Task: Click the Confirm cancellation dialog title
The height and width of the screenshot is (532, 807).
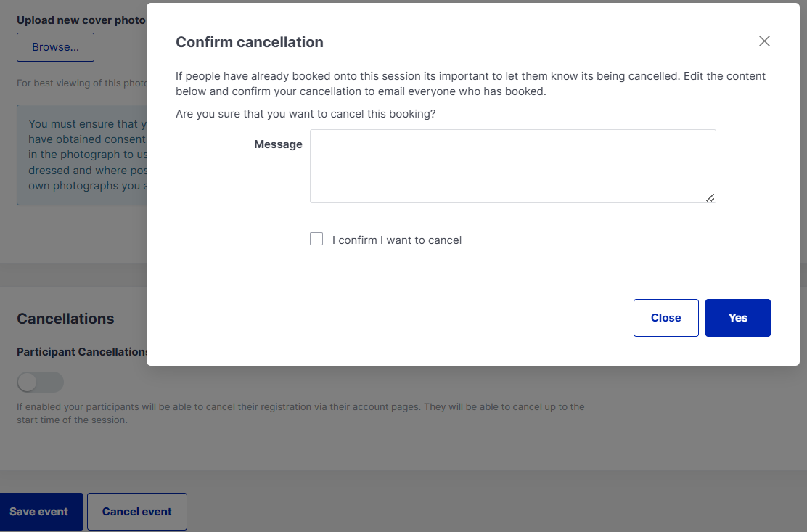Action: [x=250, y=42]
